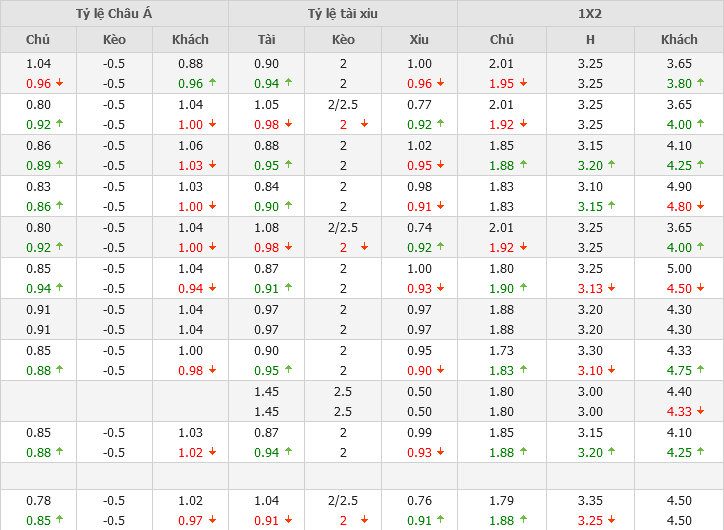Click the Tài column header
Image resolution: width=724 pixels, height=530 pixels.
tap(266, 40)
